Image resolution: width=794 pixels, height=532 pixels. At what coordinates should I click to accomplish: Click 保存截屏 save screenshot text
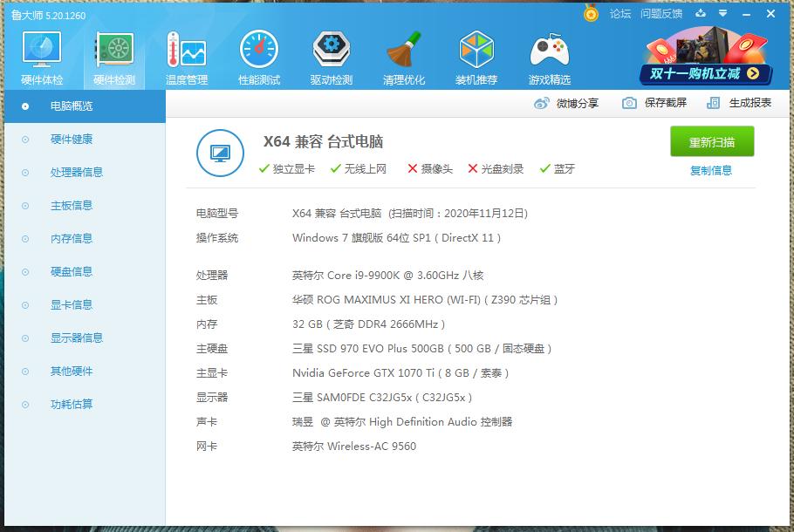(x=666, y=103)
